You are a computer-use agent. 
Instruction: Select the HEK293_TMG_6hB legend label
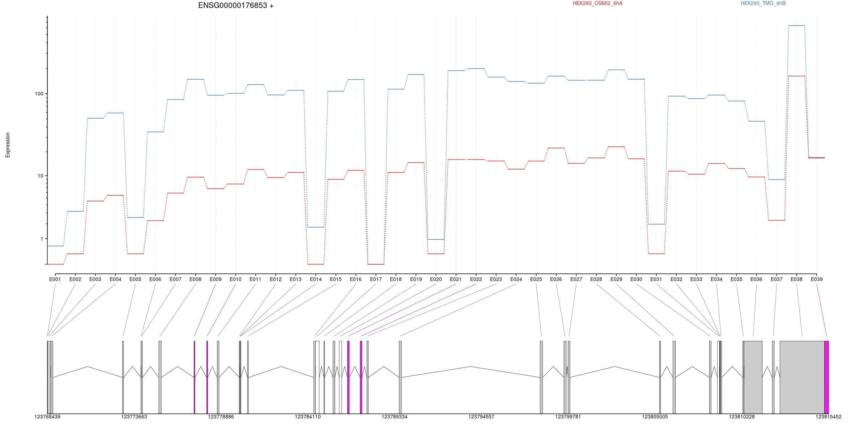coord(763,3)
